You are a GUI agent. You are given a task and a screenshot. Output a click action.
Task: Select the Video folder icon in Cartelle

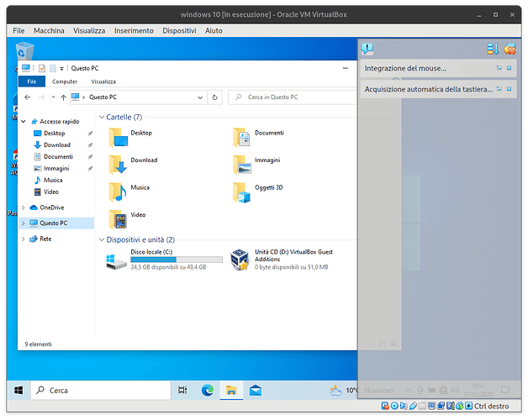(118, 219)
